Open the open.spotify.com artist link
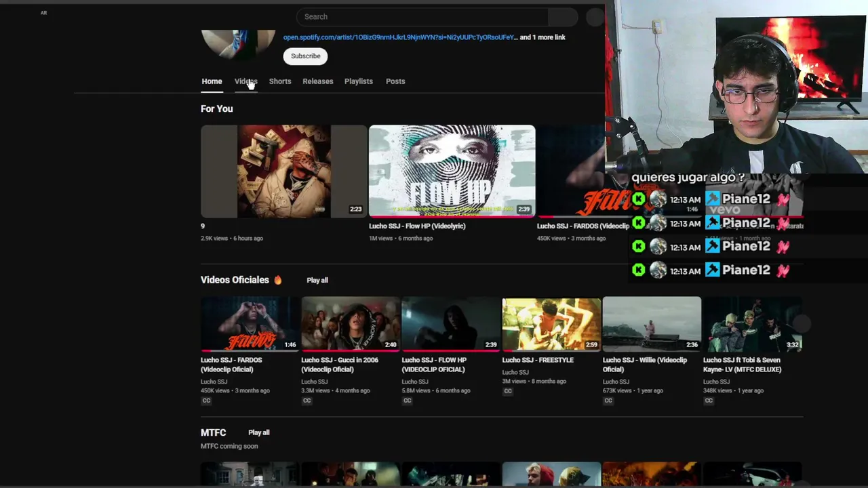The height and width of the screenshot is (488, 868). tap(400, 37)
